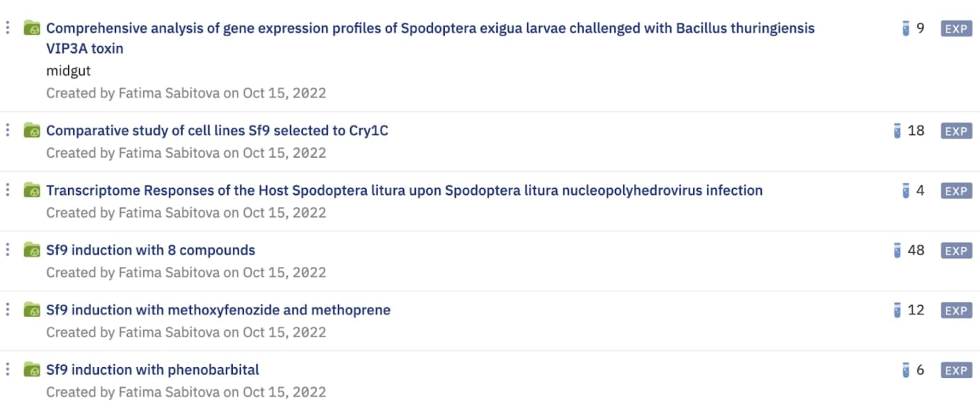Screen dimensions: 980x413
Task: Click sample tube icon showing 9 samples
Action: [906, 29]
